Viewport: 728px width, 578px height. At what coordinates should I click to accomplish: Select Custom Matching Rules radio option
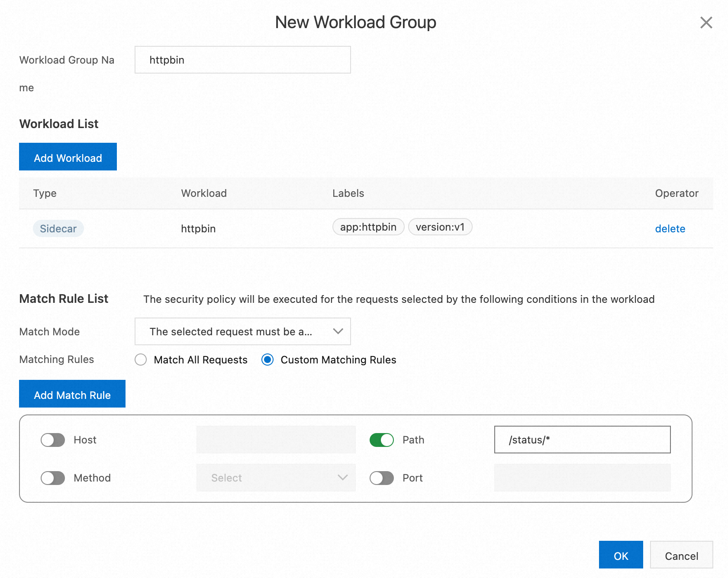267,360
